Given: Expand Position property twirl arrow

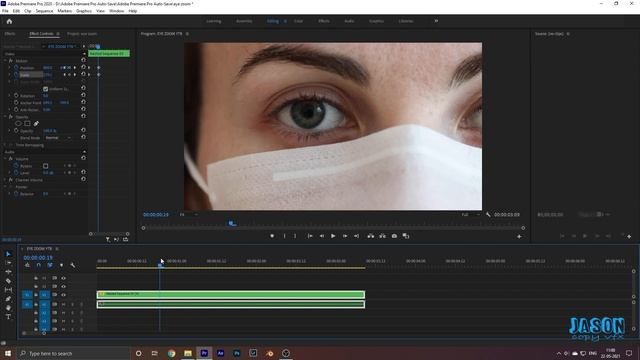Looking at the screenshot, I should (x=10, y=68).
